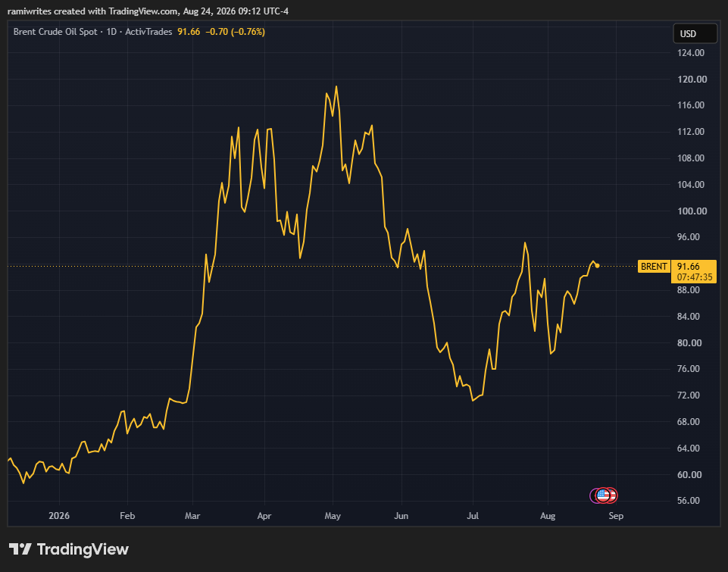Click the Brent Crude Oil Spot title

pyautogui.click(x=55, y=32)
